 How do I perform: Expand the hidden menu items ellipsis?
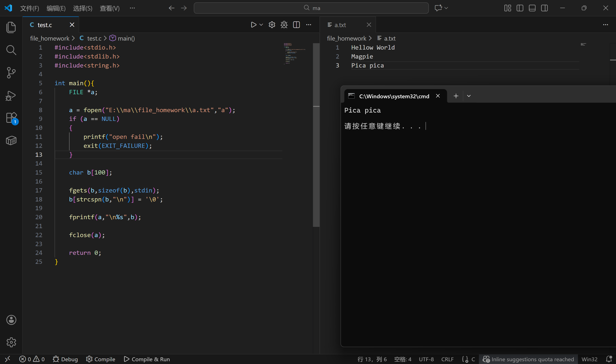(132, 8)
